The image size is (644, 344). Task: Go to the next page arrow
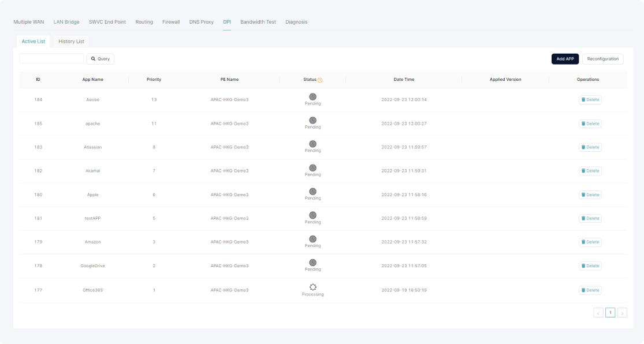point(622,313)
